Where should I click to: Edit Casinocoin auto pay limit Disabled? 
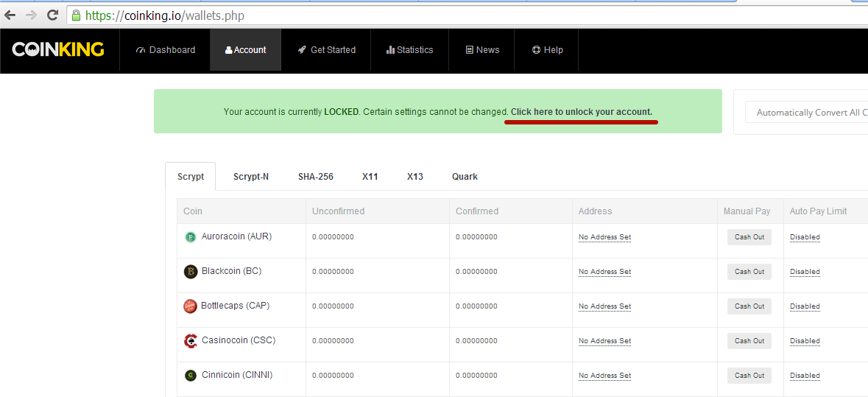pos(805,341)
